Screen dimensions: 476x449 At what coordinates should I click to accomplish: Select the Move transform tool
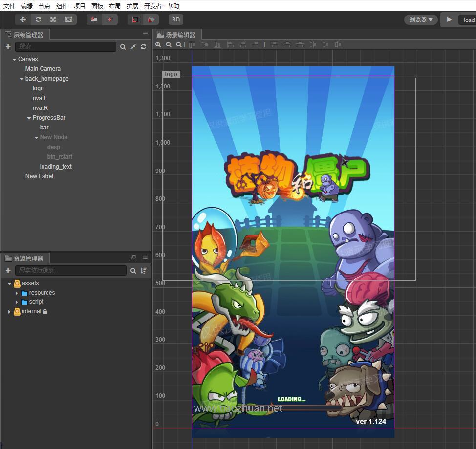(x=23, y=20)
